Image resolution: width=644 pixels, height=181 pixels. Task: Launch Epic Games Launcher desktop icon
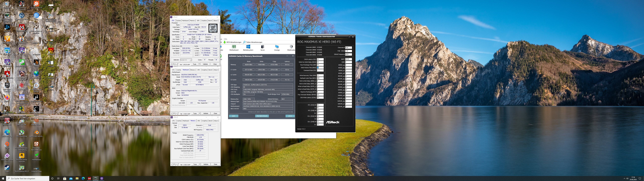pyautogui.click(x=7, y=87)
